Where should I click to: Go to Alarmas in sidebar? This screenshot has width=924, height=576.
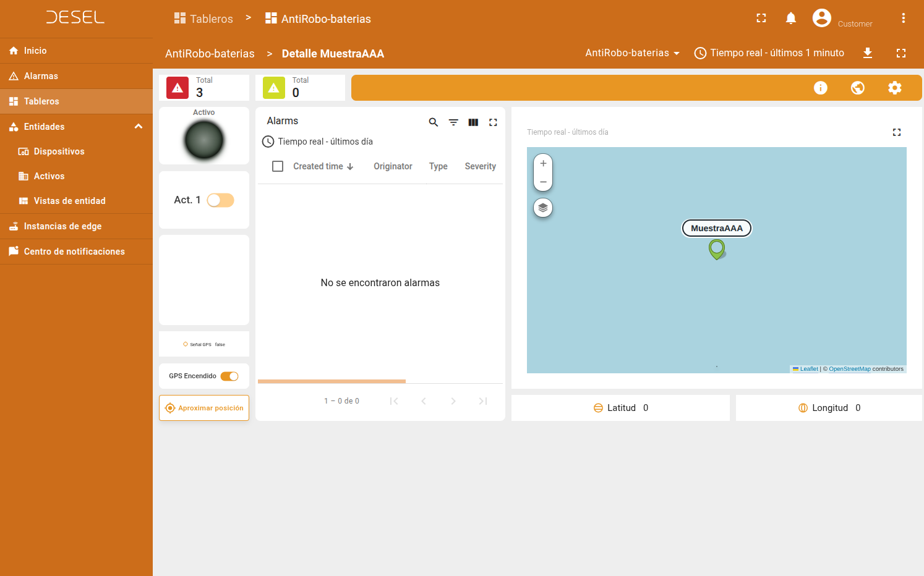point(41,76)
